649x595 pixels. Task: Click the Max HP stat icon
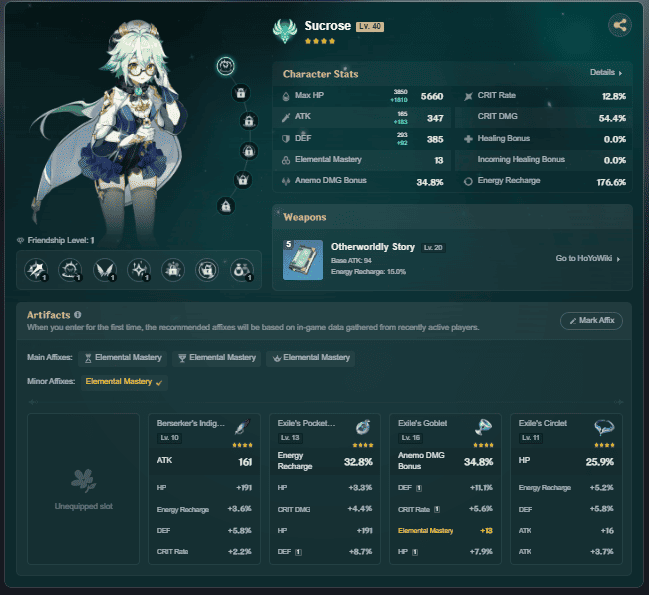pos(286,96)
